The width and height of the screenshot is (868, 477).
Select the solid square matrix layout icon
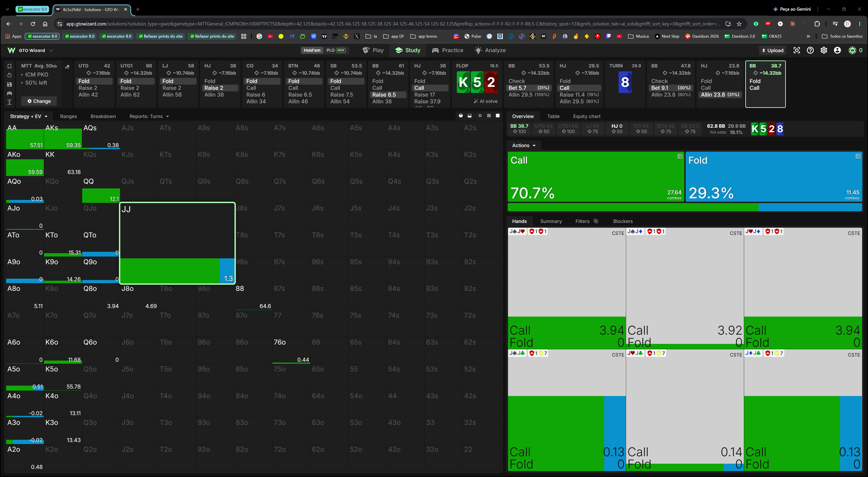pos(498,116)
